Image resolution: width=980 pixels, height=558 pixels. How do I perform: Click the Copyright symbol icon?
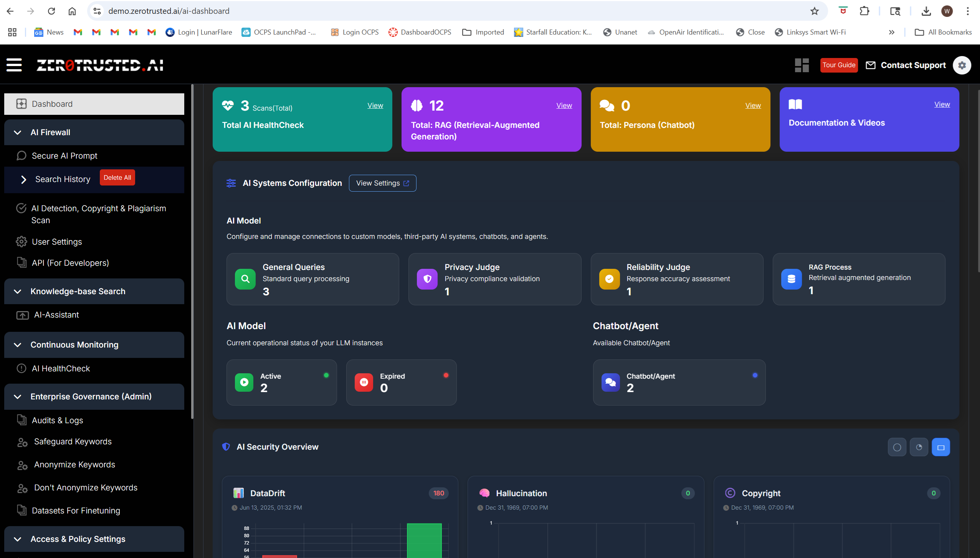click(x=730, y=493)
